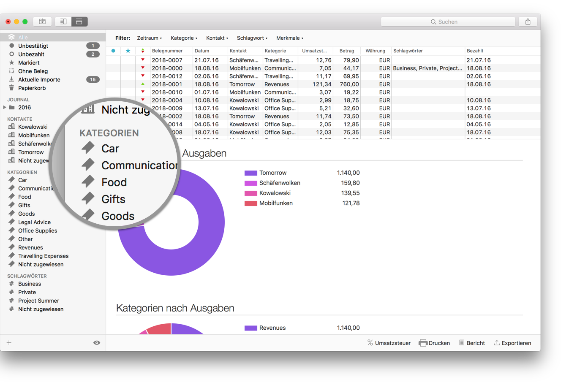Image resolution: width=588 pixels, height=385 pixels.
Task: Open the Zeitraum filter dropdown
Action: point(149,38)
